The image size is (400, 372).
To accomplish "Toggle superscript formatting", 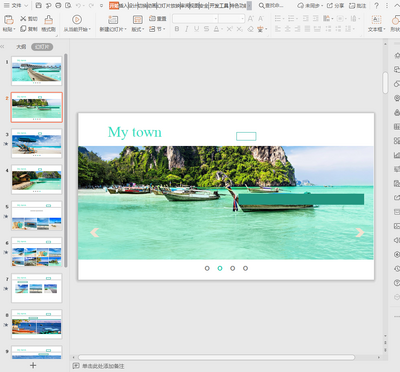I will (x=229, y=29).
